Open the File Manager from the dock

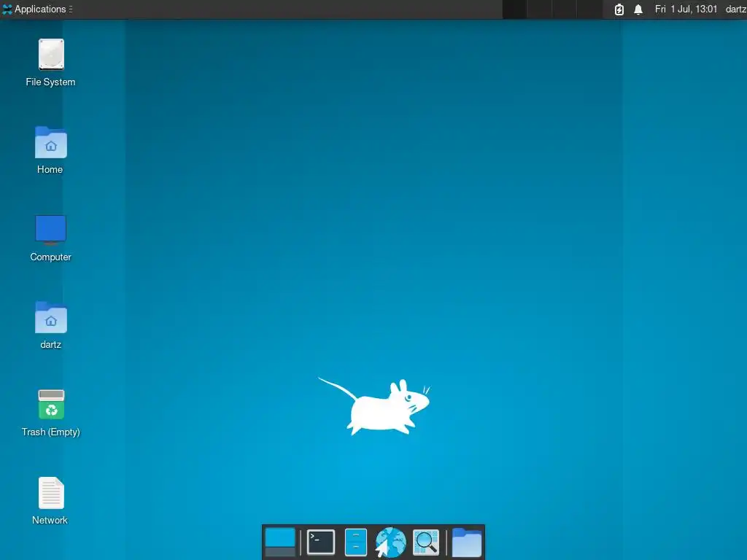coord(356,542)
